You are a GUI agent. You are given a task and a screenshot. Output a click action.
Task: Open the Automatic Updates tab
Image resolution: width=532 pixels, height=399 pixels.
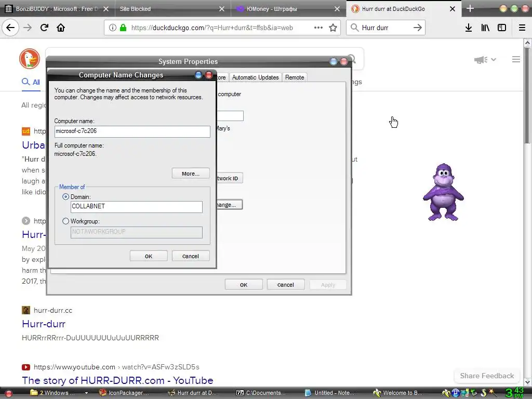(255, 77)
